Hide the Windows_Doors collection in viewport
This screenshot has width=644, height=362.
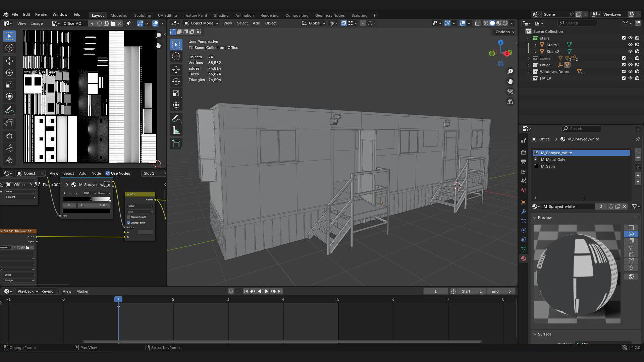click(x=630, y=72)
